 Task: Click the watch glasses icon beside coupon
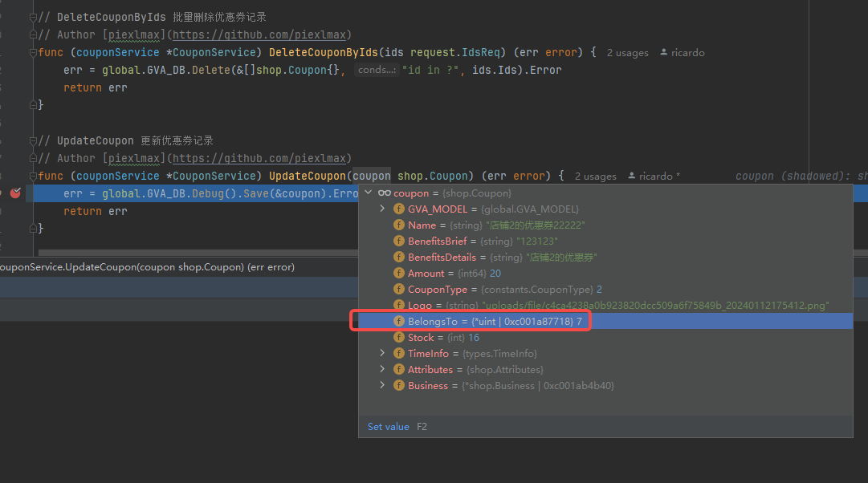(384, 193)
